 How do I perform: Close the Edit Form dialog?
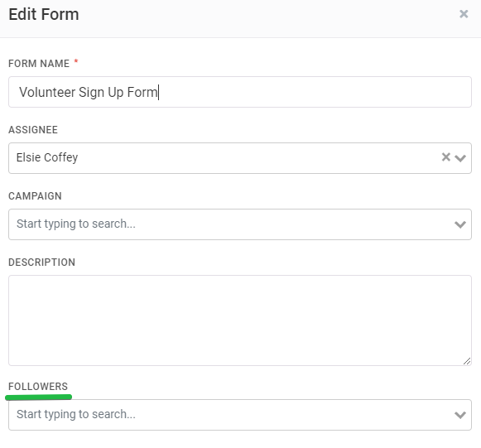[x=464, y=14]
